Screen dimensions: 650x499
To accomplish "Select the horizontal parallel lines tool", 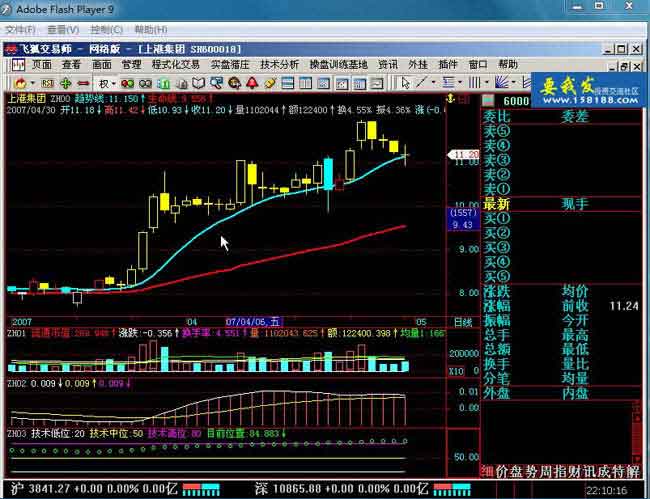I will [x=448, y=82].
